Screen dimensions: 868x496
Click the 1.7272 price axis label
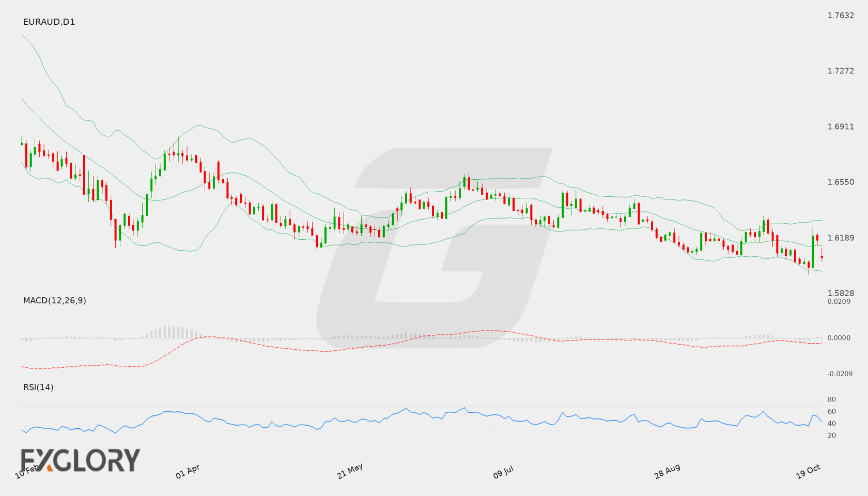pyautogui.click(x=841, y=71)
